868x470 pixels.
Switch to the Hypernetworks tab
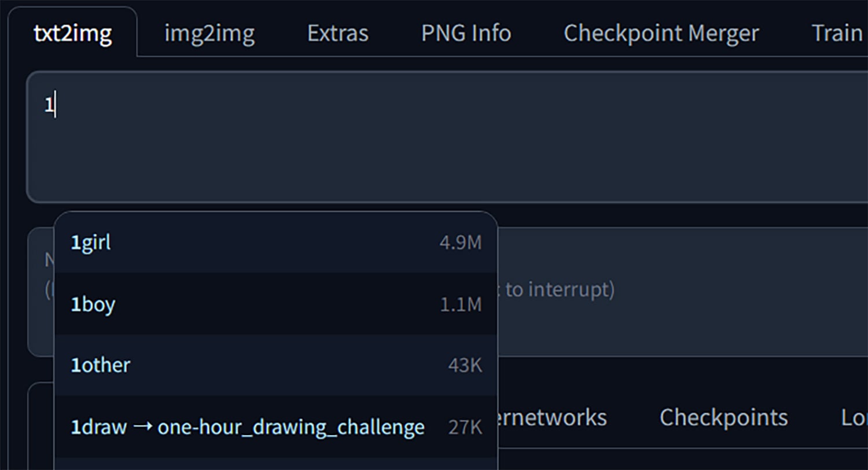click(x=549, y=417)
